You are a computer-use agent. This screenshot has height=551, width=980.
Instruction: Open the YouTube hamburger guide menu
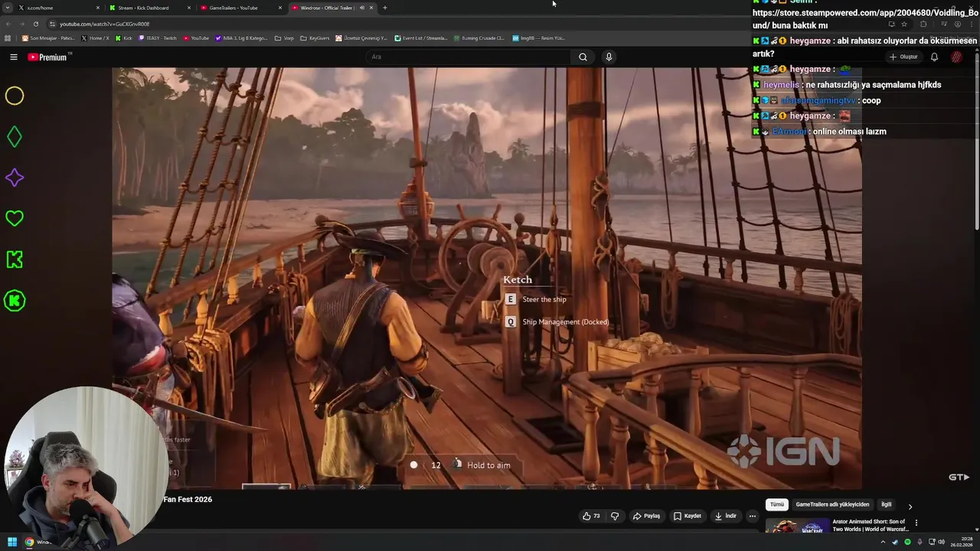click(x=14, y=57)
